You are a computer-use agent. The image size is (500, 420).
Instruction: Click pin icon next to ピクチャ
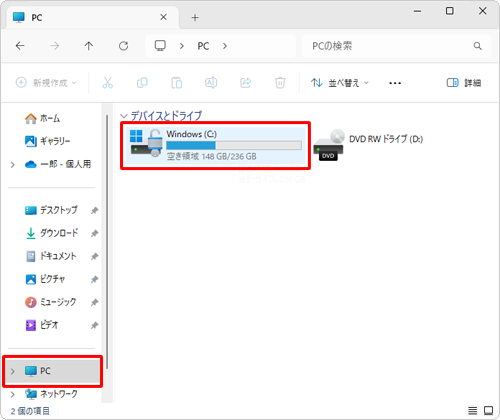[x=94, y=279]
